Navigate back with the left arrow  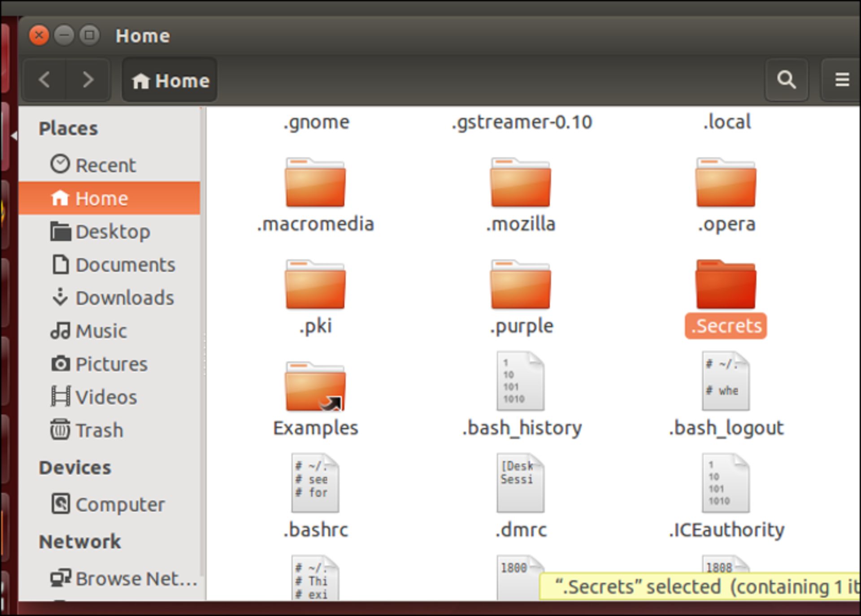coord(44,79)
